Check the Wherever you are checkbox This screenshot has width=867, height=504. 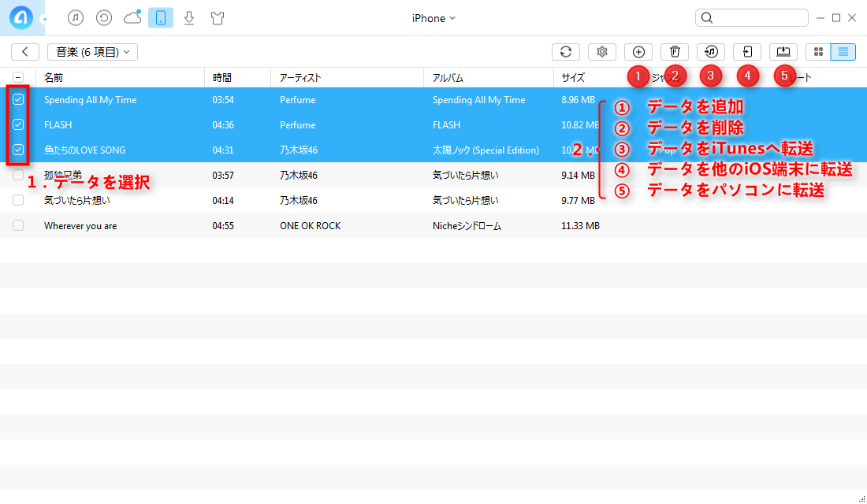18,225
